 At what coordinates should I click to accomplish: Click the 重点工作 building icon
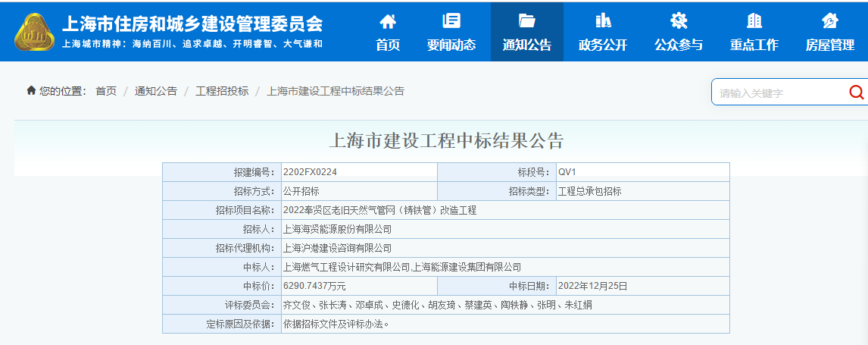(x=754, y=21)
